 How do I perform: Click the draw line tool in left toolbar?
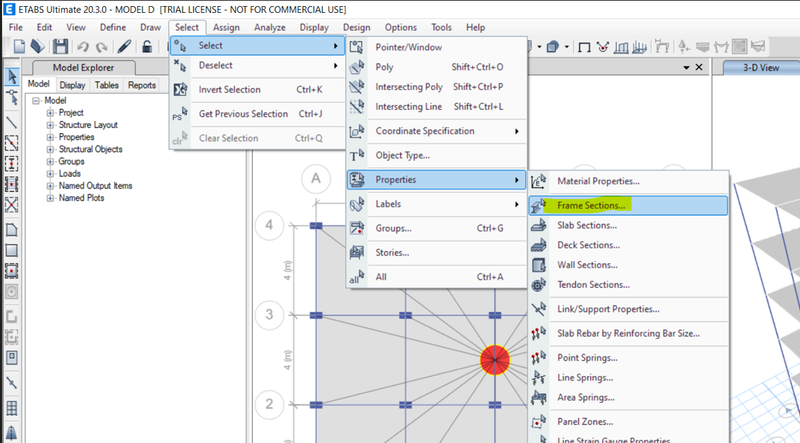[x=12, y=122]
